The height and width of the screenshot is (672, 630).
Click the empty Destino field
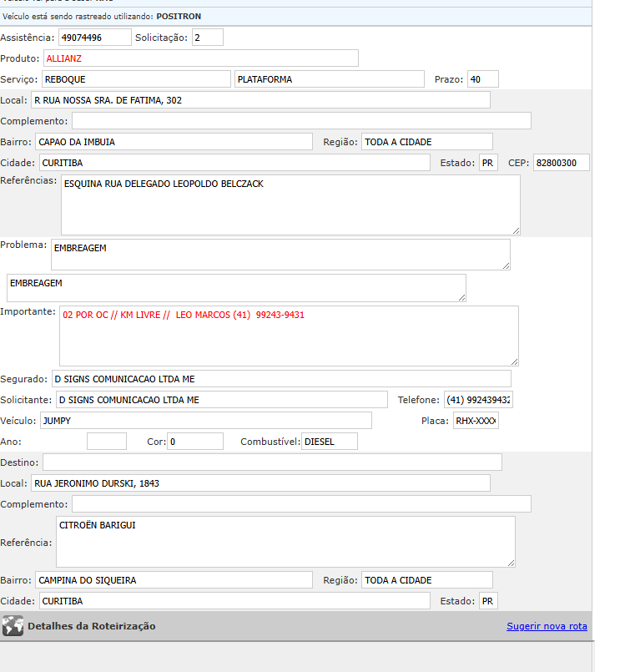point(272,462)
